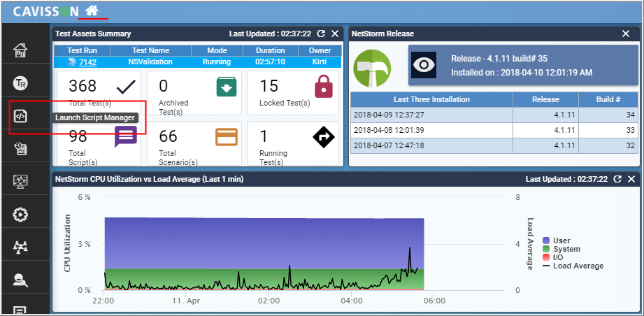Click the Cavisson logo
644x316 pixels.
(x=45, y=11)
